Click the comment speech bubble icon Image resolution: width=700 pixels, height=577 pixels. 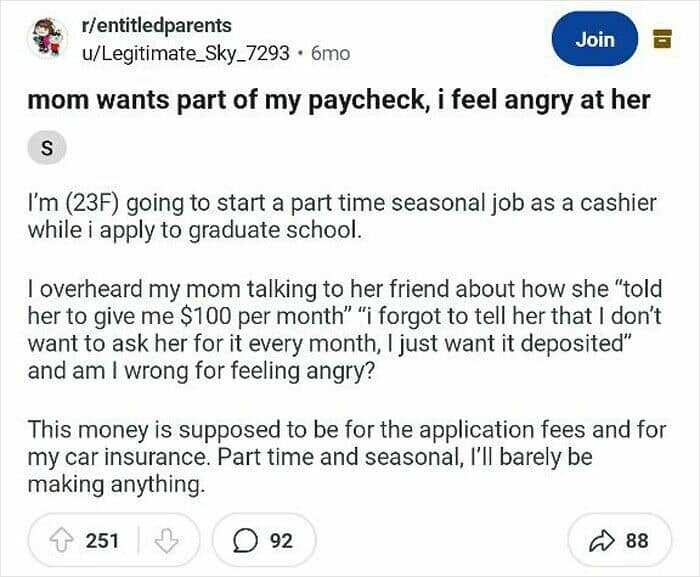click(244, 541)
